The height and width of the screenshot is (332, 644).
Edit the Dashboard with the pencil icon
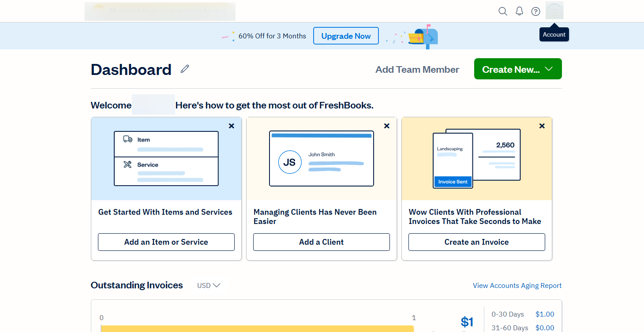pos(185,69)
